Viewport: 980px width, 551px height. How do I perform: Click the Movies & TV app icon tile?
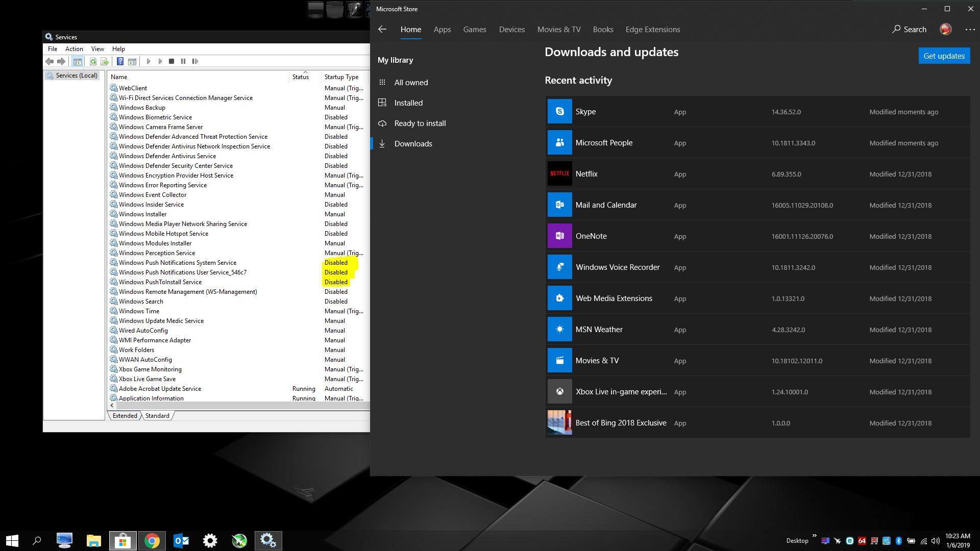[560, 361]
